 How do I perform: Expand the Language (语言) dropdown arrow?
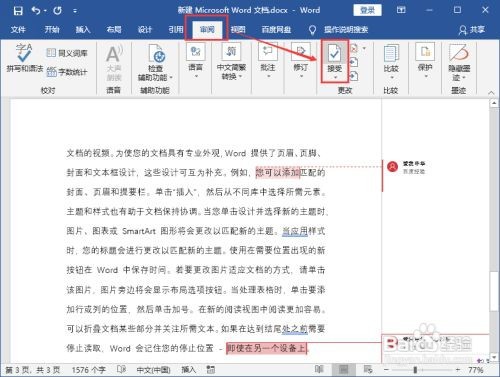(196, 76)
